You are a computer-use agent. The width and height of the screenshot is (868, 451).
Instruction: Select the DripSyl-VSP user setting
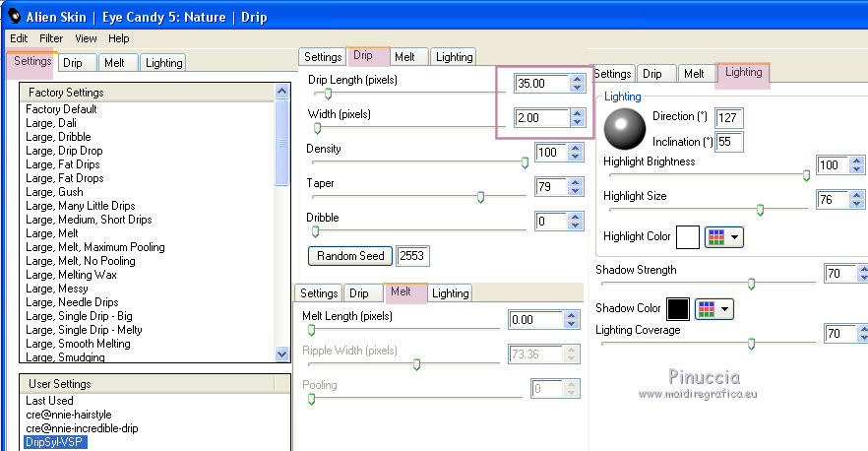[x=55, y=442]
